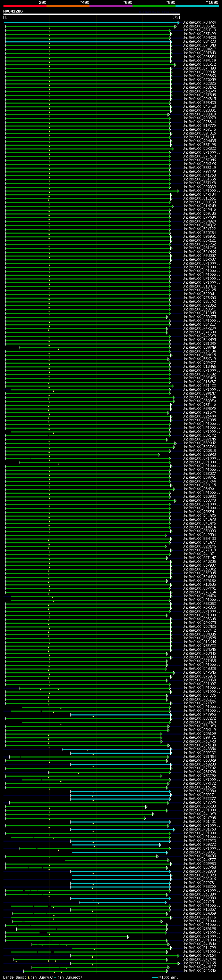Viewport: 222px width, 980px height.
Task: Select label UniRef100_P15357
Action: click(x=199, y=909)
